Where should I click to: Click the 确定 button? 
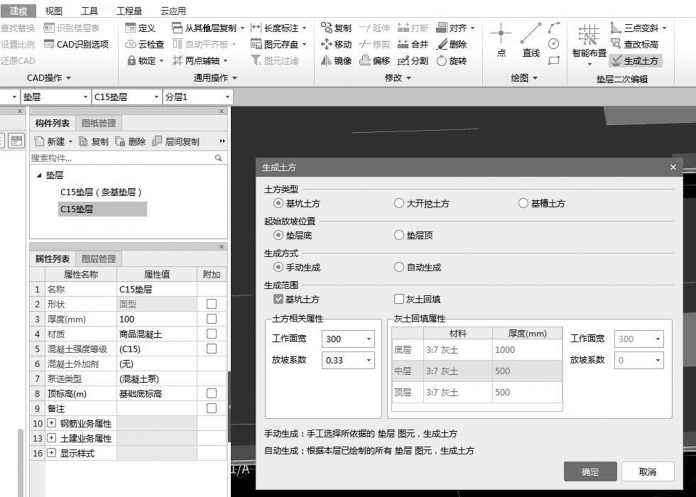(x=590, y=471)
